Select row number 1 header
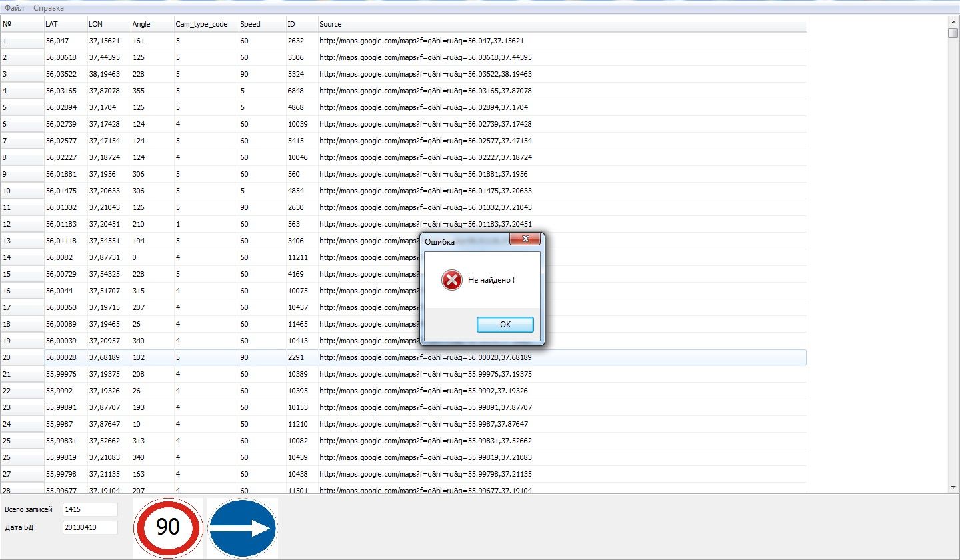 point(22,41)
